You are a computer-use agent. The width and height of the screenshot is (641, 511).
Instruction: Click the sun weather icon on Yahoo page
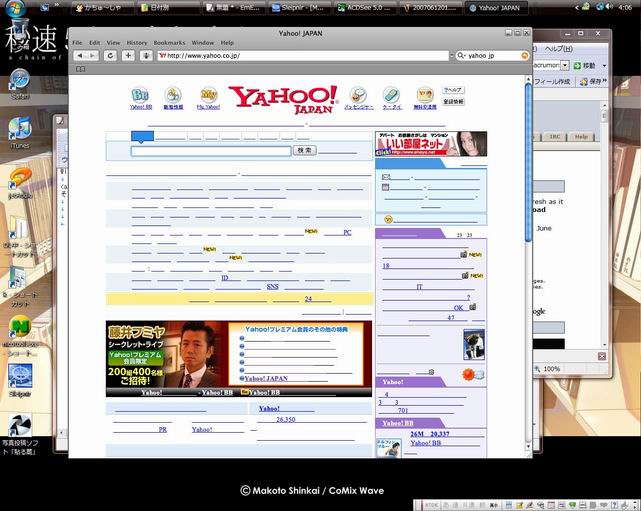(x=468, y=374)
